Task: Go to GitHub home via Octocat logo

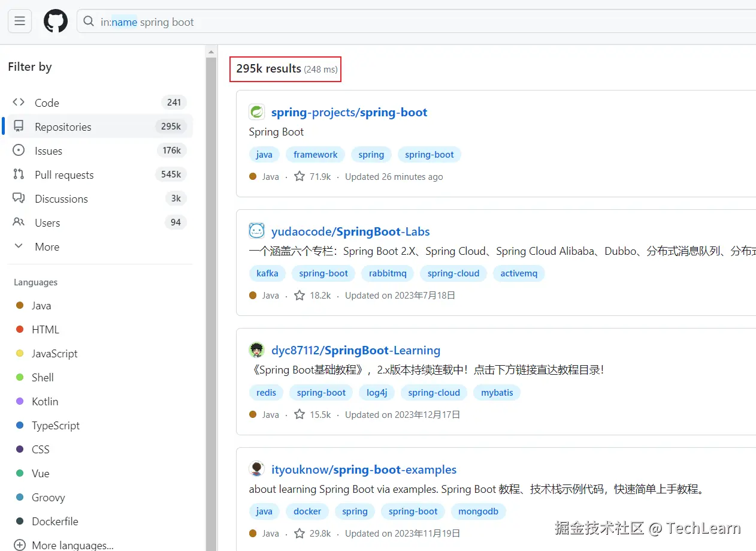Action: pyautogui.click(x=56, y=22)
